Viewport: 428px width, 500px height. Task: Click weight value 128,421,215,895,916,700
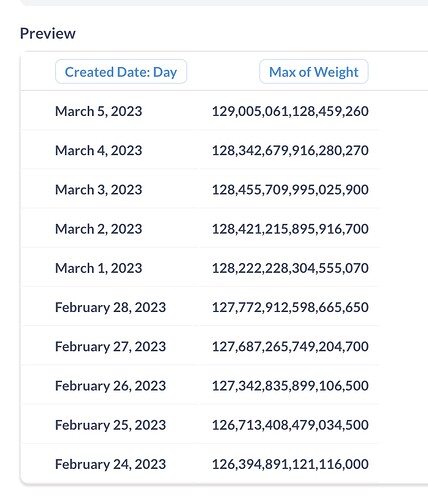(x=290, y=229)
